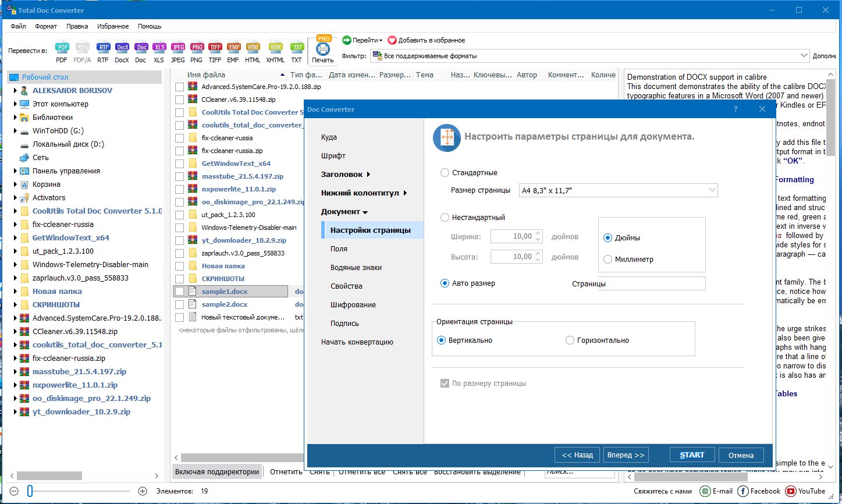This screenshot has width=842, height=504.
Task: Select the Стандартные radio button
Action: (x=445, y=173)
